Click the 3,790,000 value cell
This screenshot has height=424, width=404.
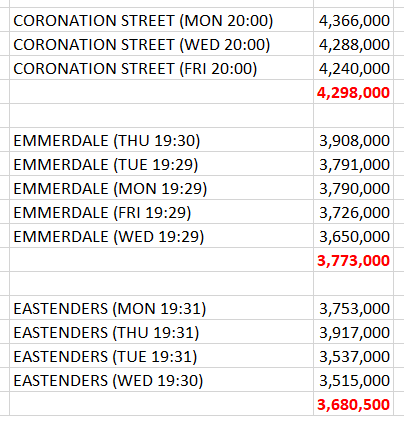click(x=353, y=188)
